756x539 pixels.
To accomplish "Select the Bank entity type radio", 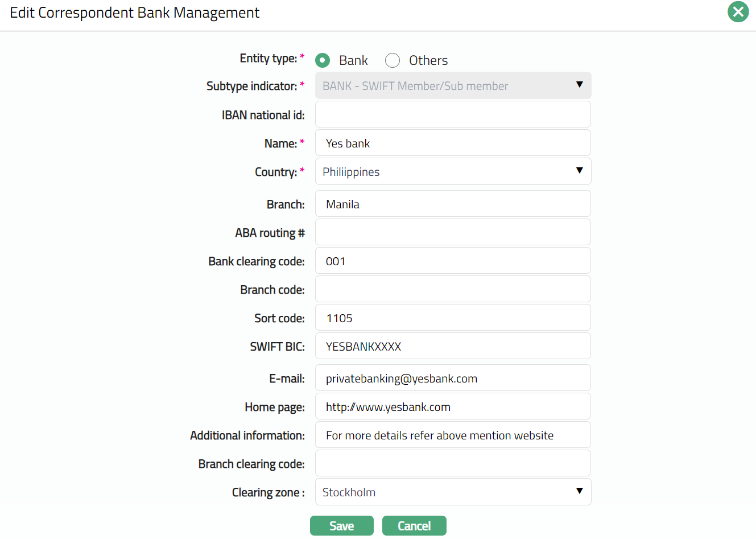I will 323,60.
